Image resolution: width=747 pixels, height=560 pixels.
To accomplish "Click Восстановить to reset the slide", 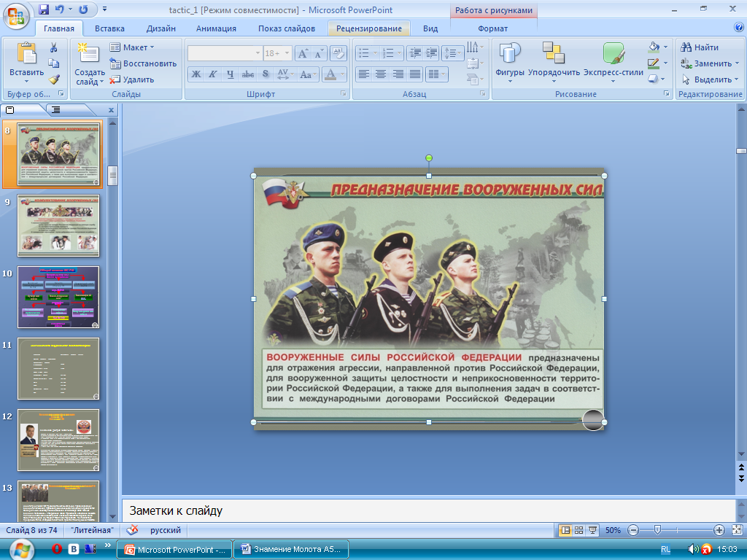I will tap(143, 63).
